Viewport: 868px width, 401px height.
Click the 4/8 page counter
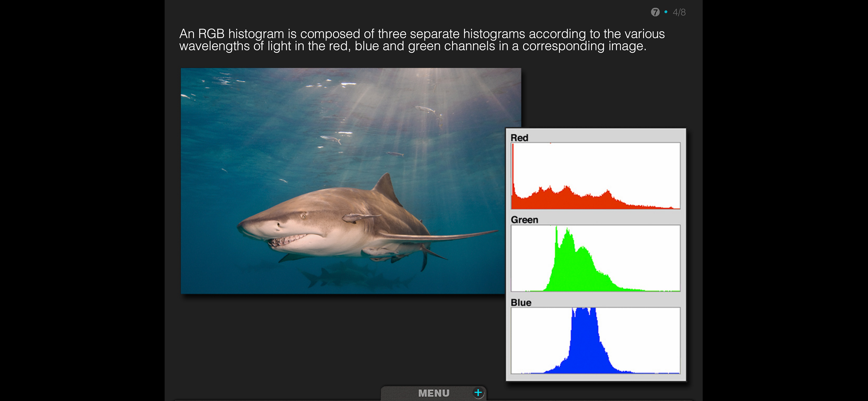pyautogui.click(x=679, y=12)
